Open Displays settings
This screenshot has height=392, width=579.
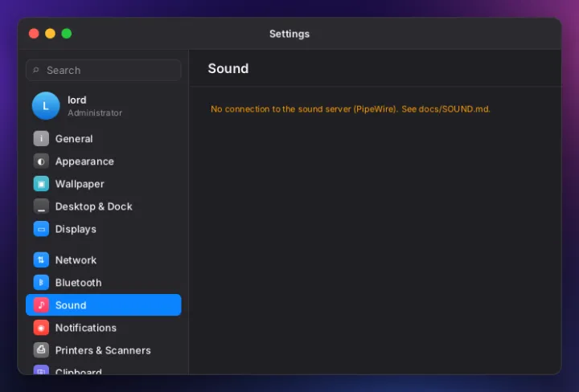coord(104,229)
